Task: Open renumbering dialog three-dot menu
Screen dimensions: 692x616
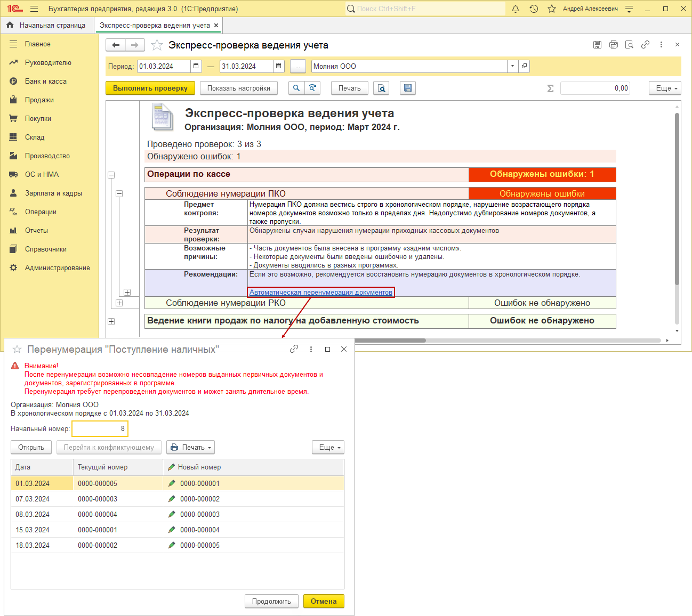Action: (x=311, y=349)
